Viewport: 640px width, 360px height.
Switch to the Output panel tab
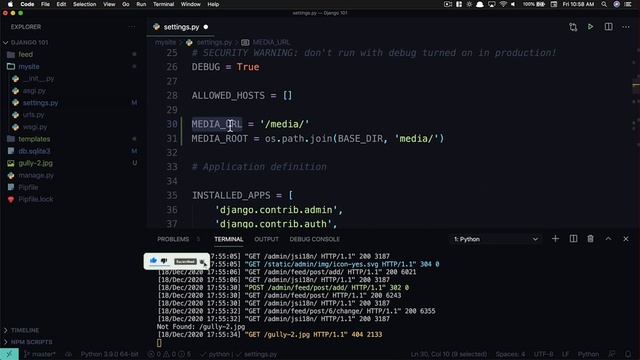pyautogui.click(x=266, y=239)
